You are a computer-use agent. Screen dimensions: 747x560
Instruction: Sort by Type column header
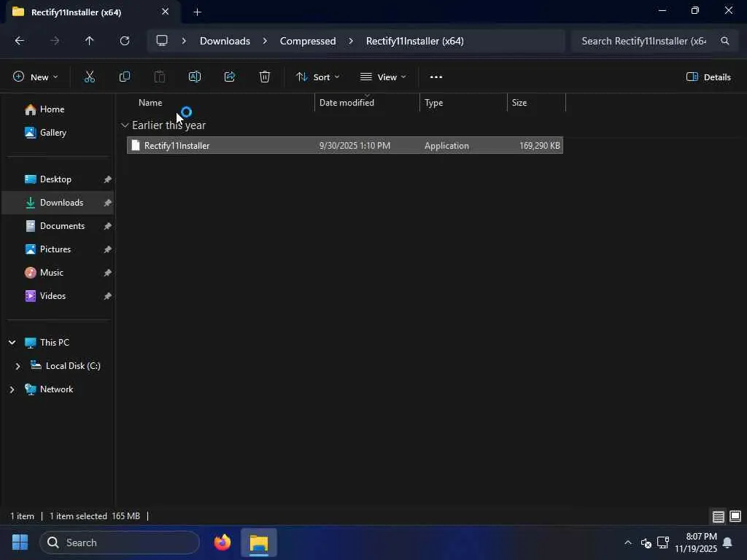coord(463,102)
